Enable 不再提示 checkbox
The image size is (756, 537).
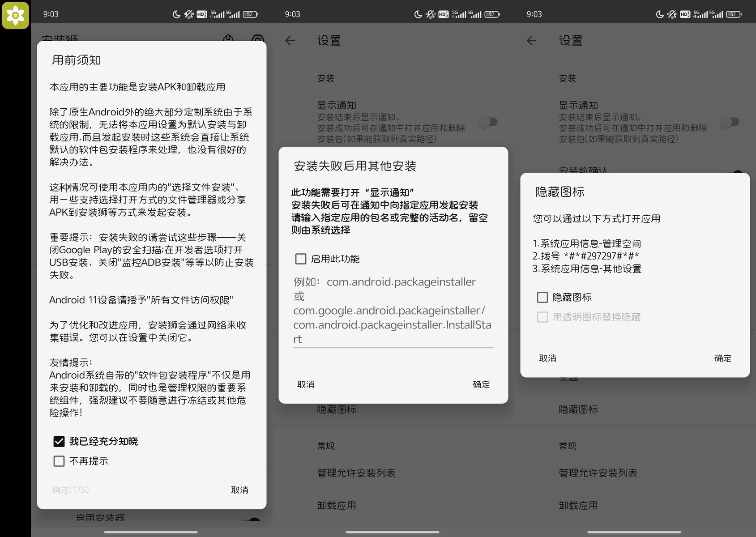[x=59, y=461]
